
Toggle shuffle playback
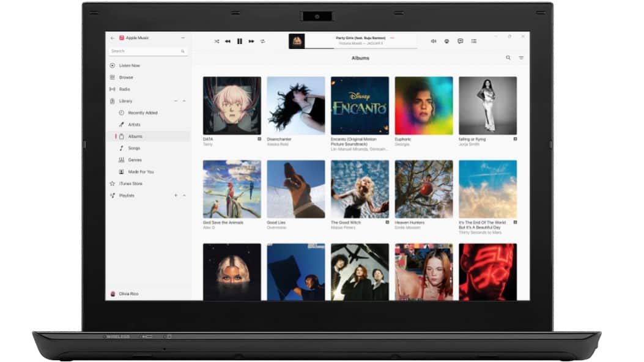(x=217, y=41)
